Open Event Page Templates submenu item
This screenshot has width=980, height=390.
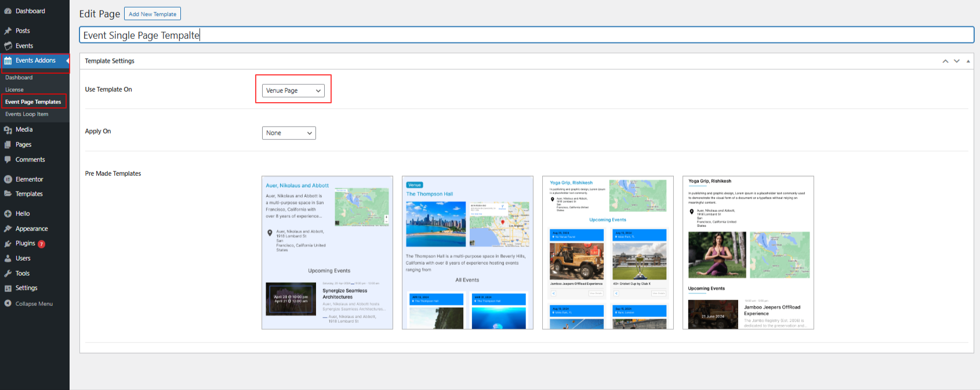[33, 102]
